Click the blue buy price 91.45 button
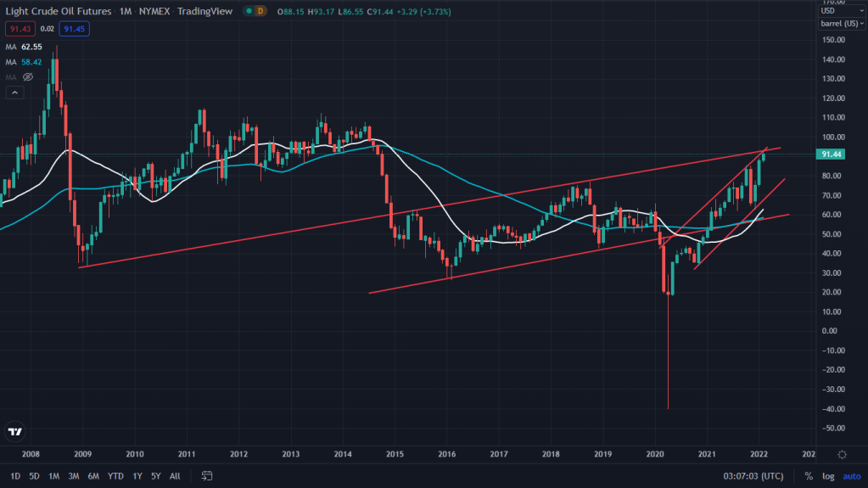The width and height of the screenshot is (868, 488). [74, 29]
